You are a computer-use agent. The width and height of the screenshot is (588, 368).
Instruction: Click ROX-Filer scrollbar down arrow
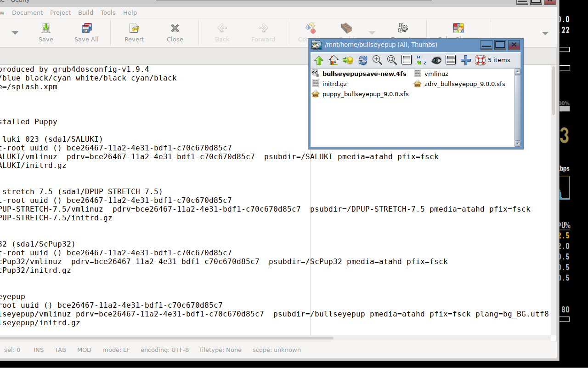518,144
